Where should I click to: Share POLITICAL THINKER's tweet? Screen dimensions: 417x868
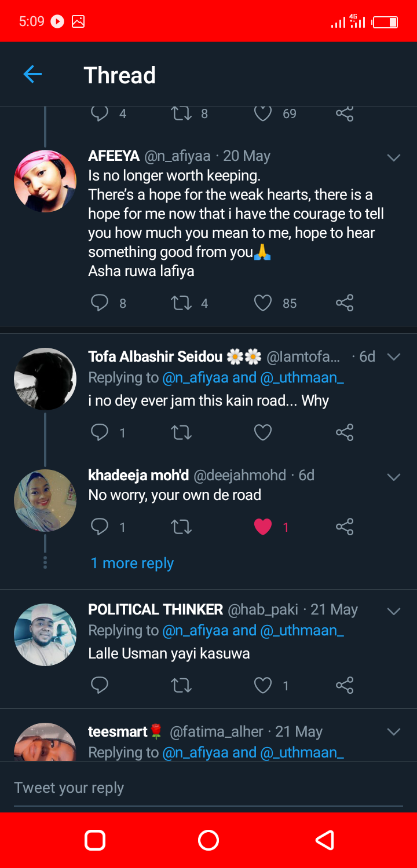click(345, 686)
